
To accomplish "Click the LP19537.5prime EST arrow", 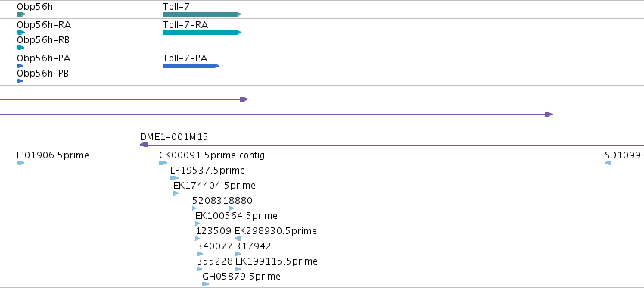I will [175, 178].
